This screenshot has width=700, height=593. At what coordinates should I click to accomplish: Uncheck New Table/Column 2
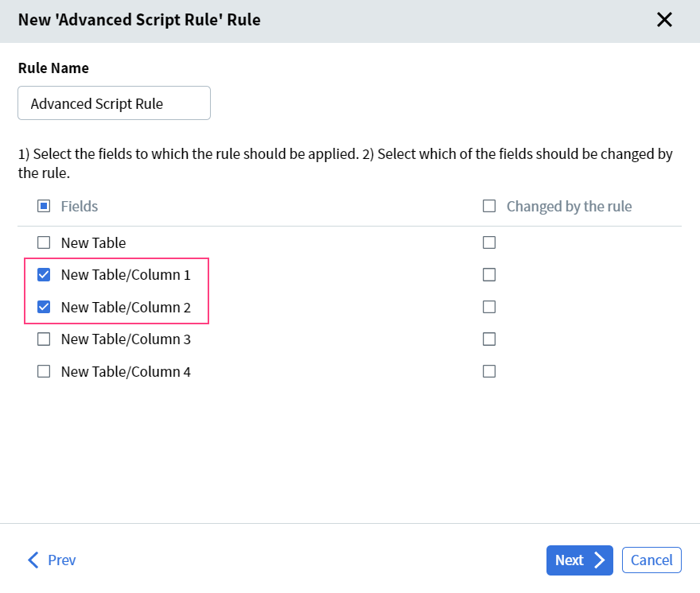(44, 306)
